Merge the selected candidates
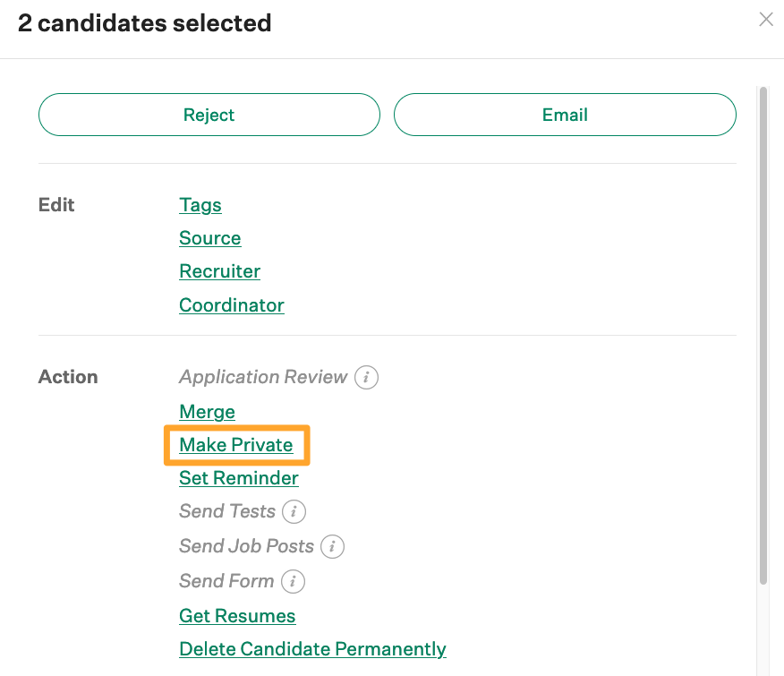The image size is (784, 676). (x=207, y=412)
